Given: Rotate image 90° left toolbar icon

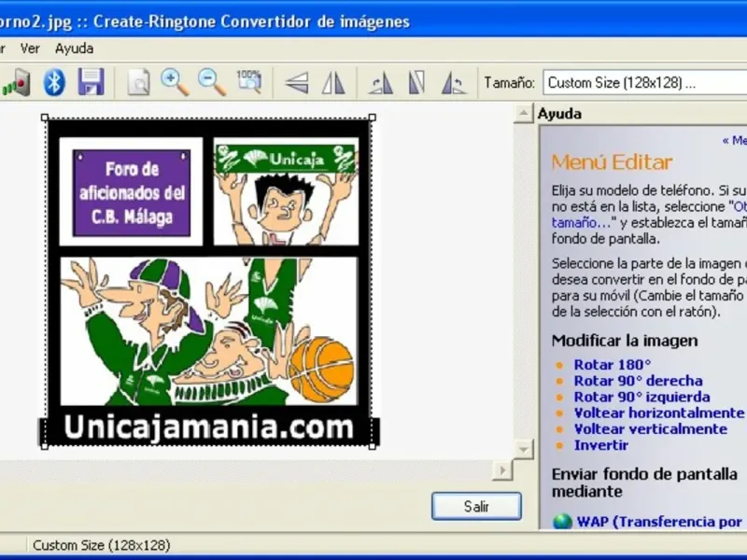Looking at the screenshot, I should (454, 83).
